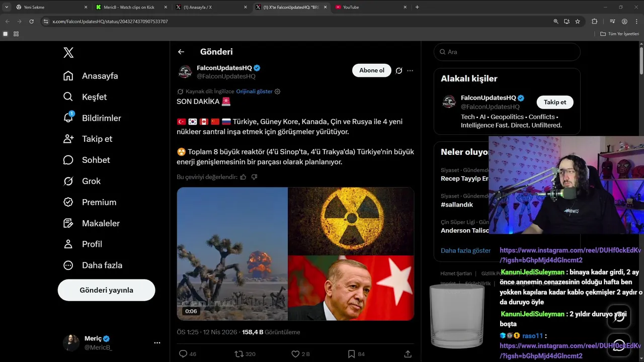Open translation settings gear

(x=277, y=92)
